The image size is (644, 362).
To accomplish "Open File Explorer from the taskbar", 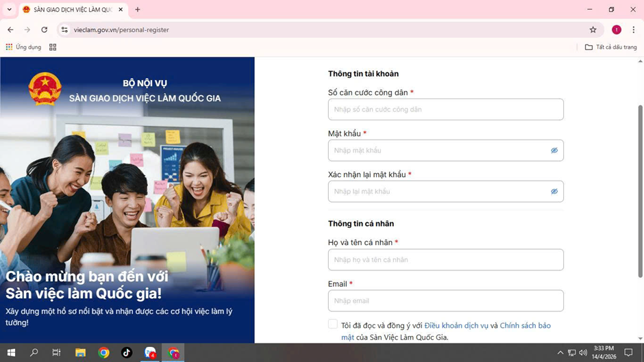I will coord(80,352).
